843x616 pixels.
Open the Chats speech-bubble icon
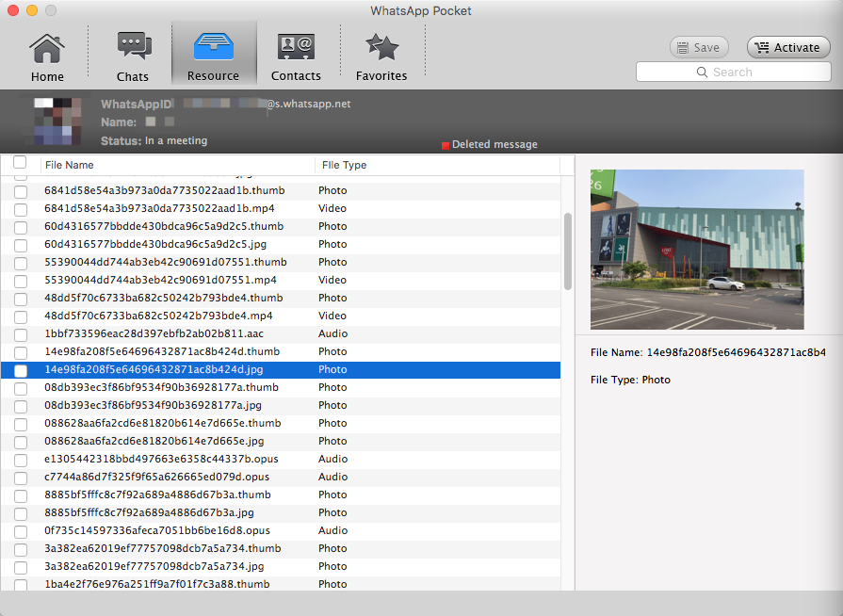(134, 46)
